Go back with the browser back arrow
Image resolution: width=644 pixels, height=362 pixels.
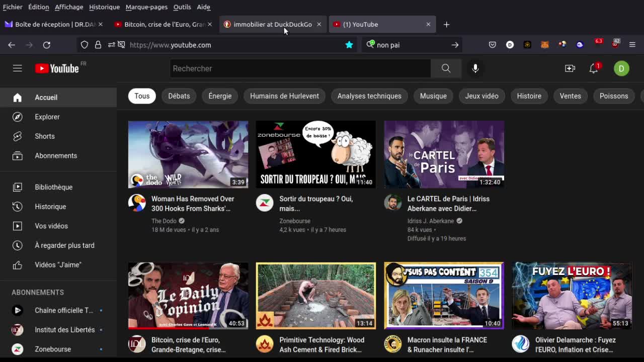point(12,45)
